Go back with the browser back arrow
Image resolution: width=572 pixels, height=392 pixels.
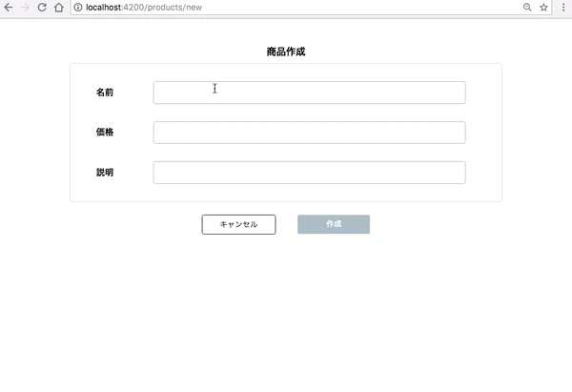(x=8, y=8)
